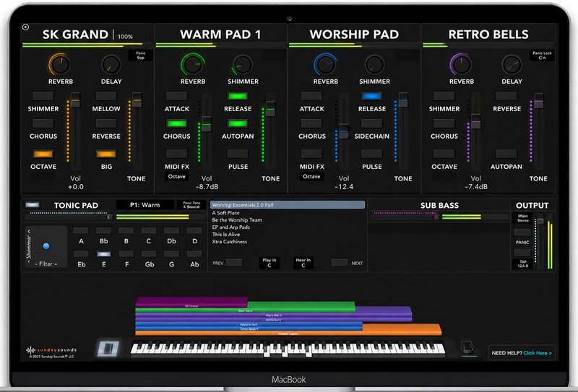
Task: Click the circular icon beside SK GRAND
Action: 25,27
